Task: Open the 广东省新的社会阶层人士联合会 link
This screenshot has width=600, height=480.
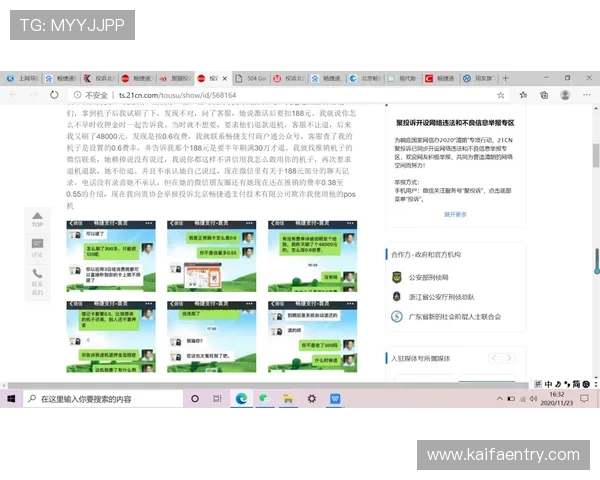Action: (x=455, y=317)
